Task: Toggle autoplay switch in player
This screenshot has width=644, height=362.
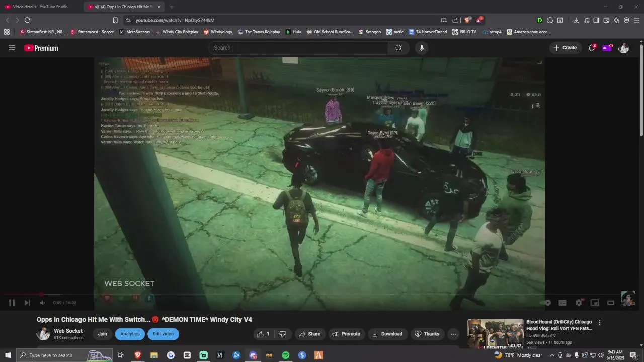Action: pos(546,303)
